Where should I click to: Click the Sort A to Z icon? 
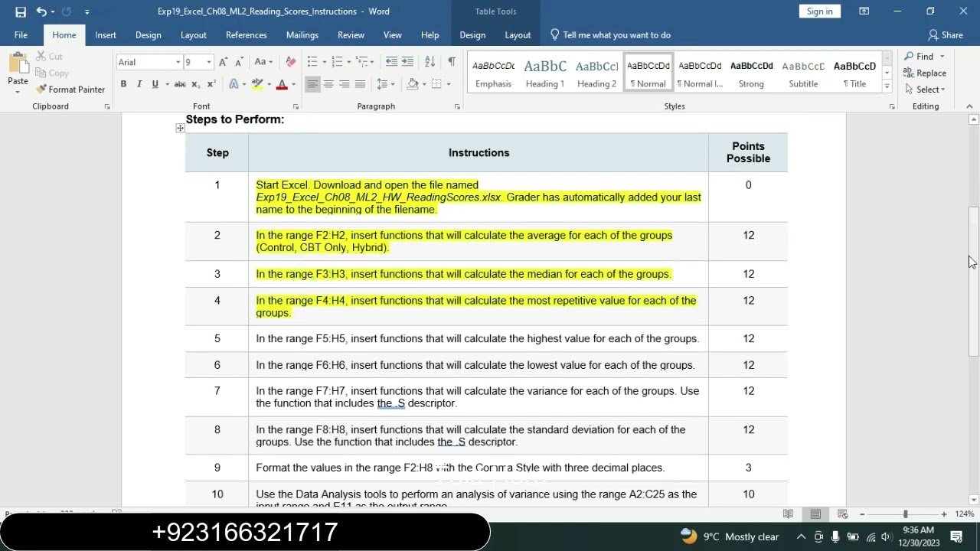(430, 62)
